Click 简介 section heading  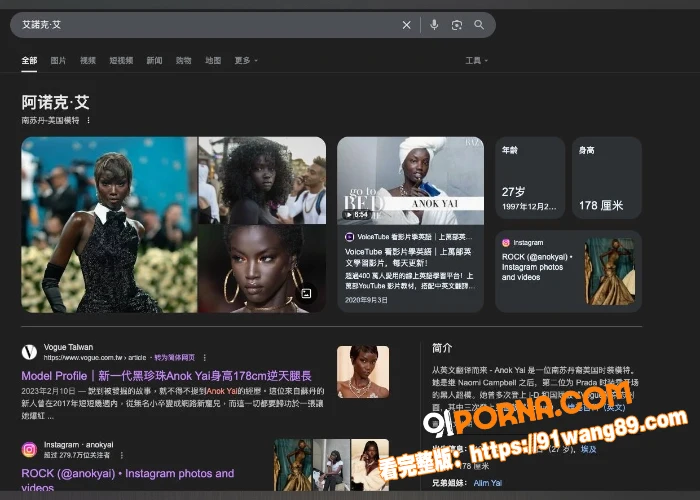(442, 348)
